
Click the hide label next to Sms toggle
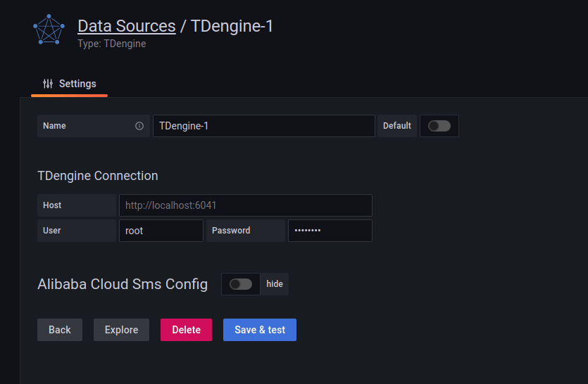coord(275,284)
